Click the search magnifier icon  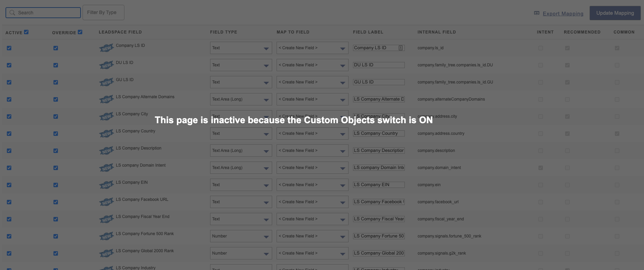point(12,13)
